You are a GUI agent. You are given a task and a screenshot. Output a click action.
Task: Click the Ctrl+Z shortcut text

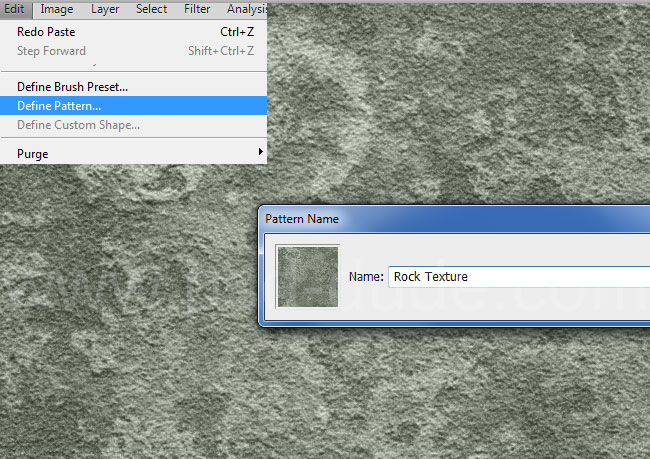pyautogui.click(x=237, y=32)
